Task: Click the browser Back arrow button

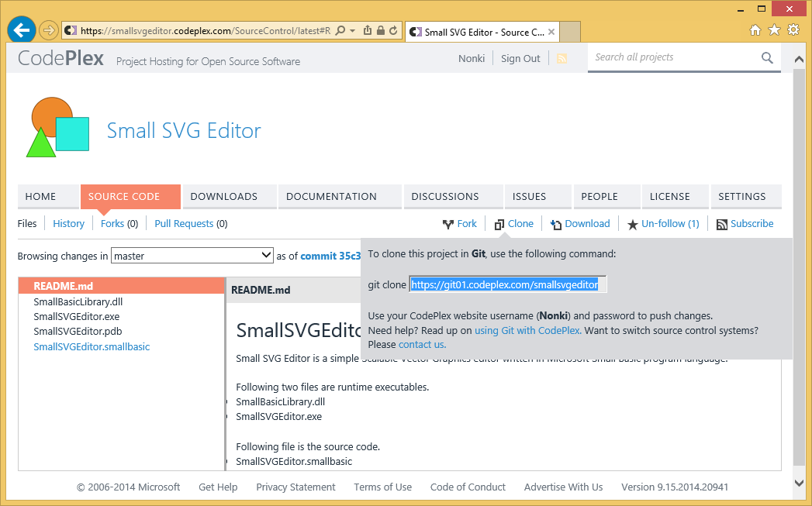Action: click(21, 30)
